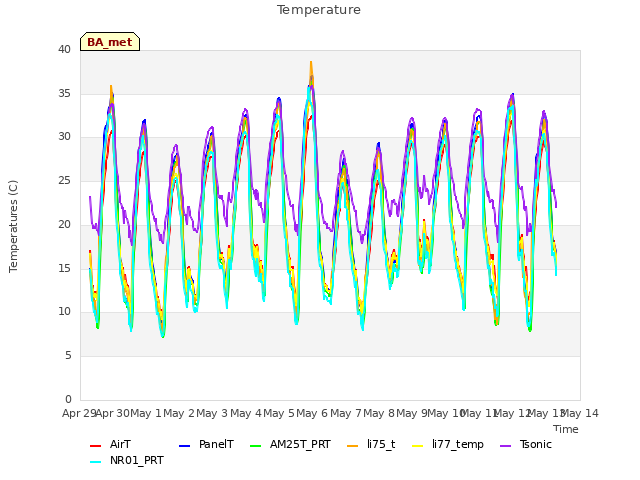Click the orange peak near 39 on May 6
Screen dimensions: 640x480
coord(311,63)
